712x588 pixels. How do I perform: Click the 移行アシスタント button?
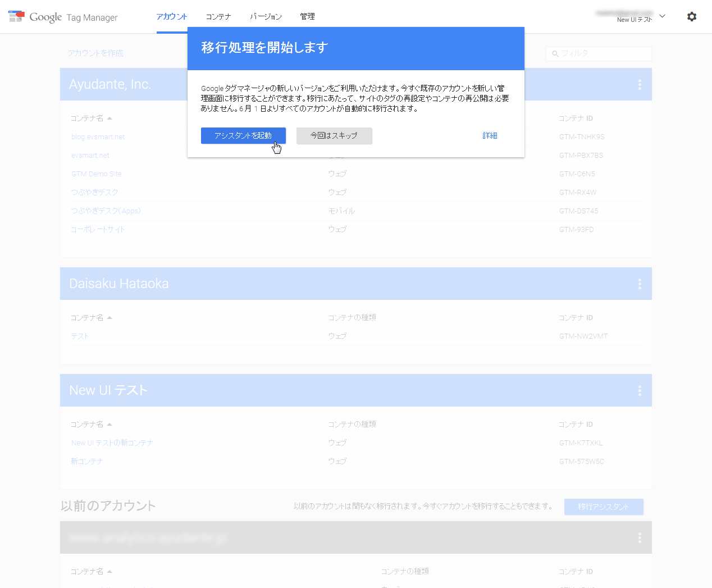pos(604,507)
